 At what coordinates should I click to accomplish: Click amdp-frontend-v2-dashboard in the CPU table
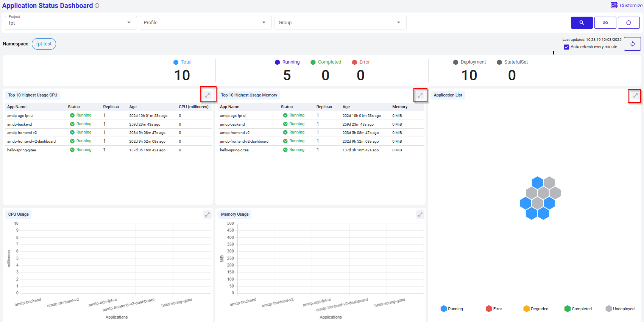coord(31,142)
